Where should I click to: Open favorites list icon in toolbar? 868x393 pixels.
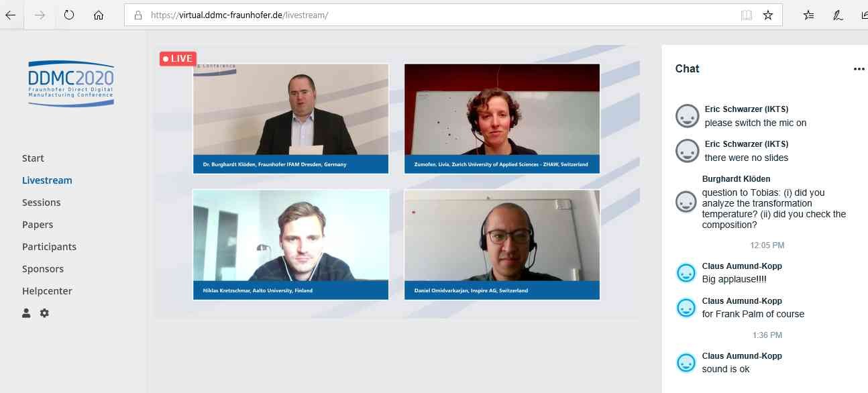(808, 15)
